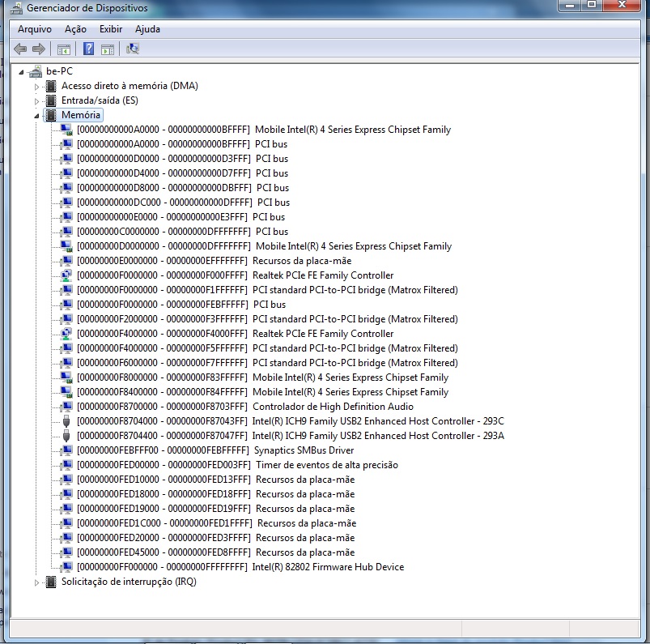Viewport: 650px width, 644px height.
Task: Select Recursos da placa-mãe at FED19000
Action: tap(216, 508)
